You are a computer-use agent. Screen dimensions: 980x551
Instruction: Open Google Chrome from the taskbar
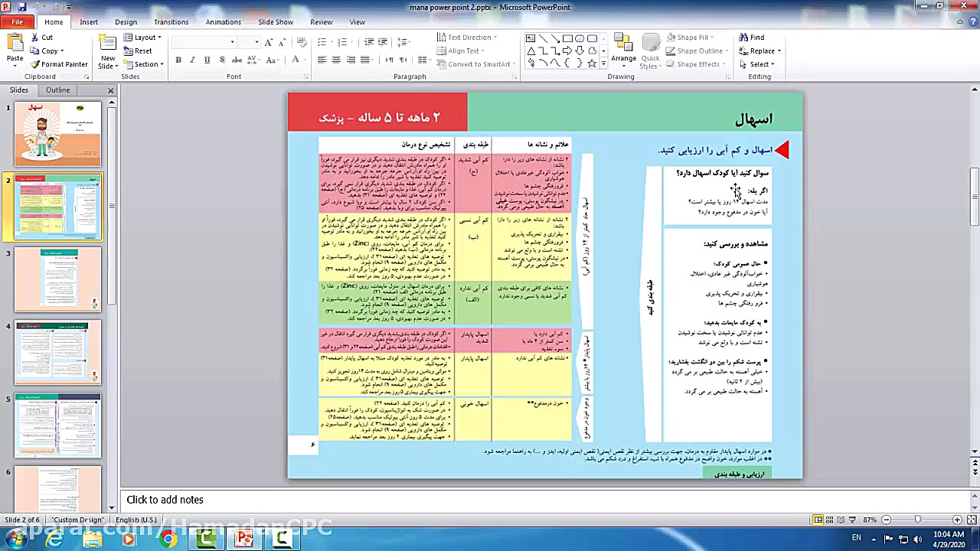168,540
